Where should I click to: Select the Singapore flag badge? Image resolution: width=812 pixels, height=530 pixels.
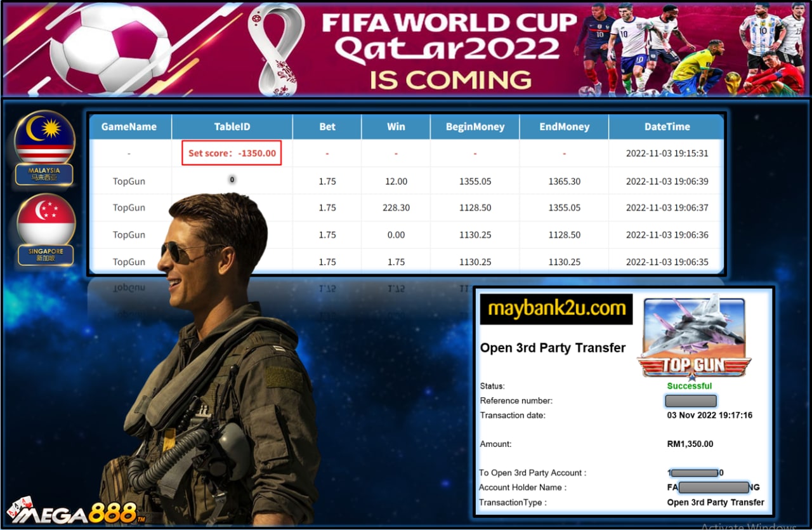click(x=46, y=229)
